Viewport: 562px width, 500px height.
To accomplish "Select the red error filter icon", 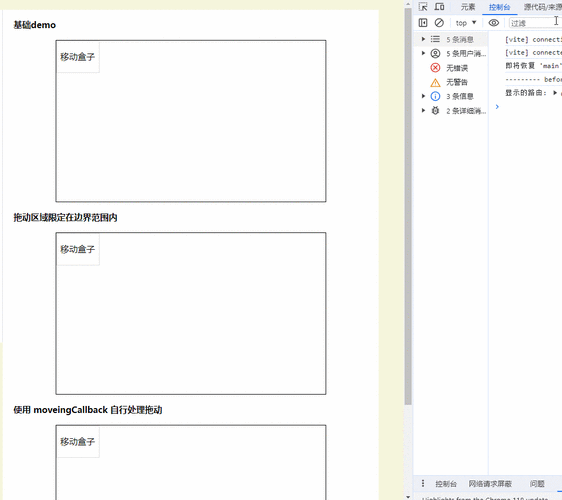I will [435, 68].
